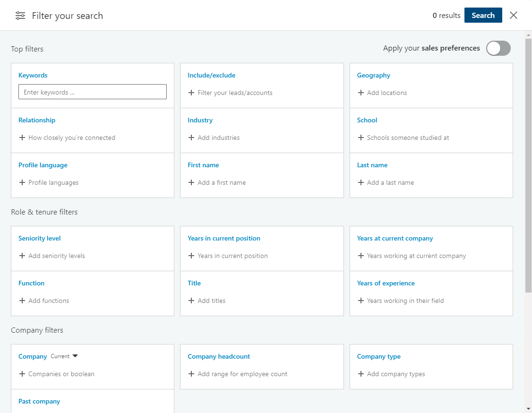Click the plus icon next to Filter your leads/accounts
This screenshot has width=532, height=413.
[191, 93]
